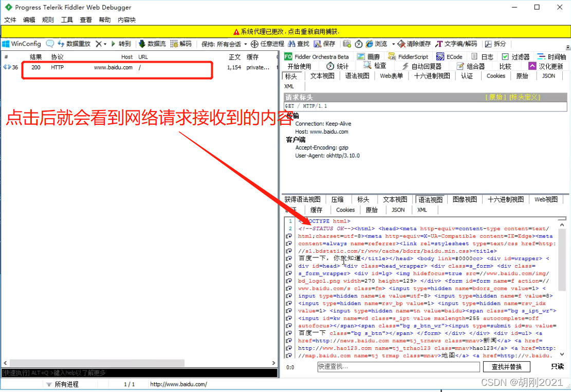Open 工具 menu
This screenshot has height=392, width=571.
67,20
